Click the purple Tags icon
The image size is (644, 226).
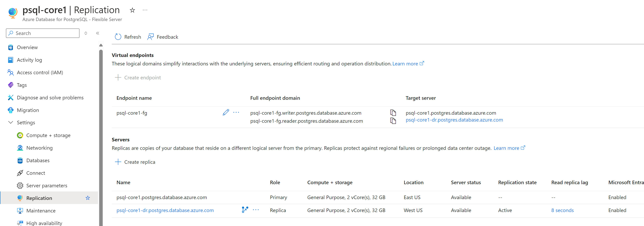pyautogui.click(x=10, y=85)
